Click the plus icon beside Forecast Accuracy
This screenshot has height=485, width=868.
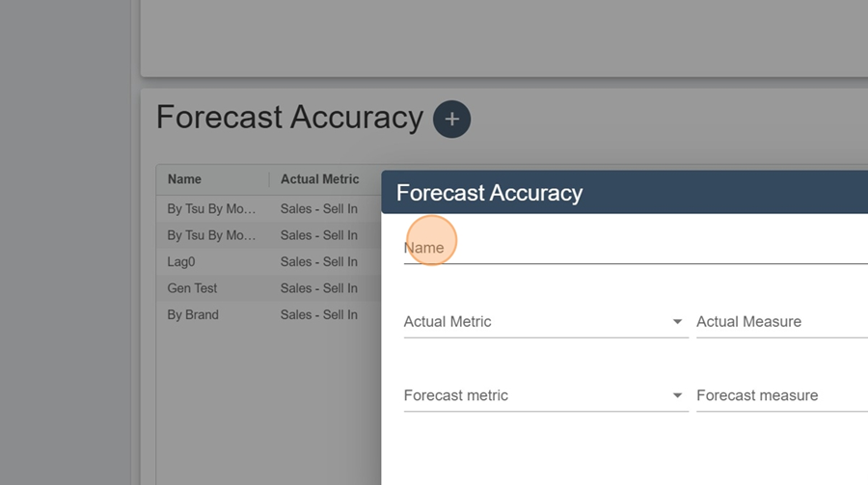click(x=451, y=119)
